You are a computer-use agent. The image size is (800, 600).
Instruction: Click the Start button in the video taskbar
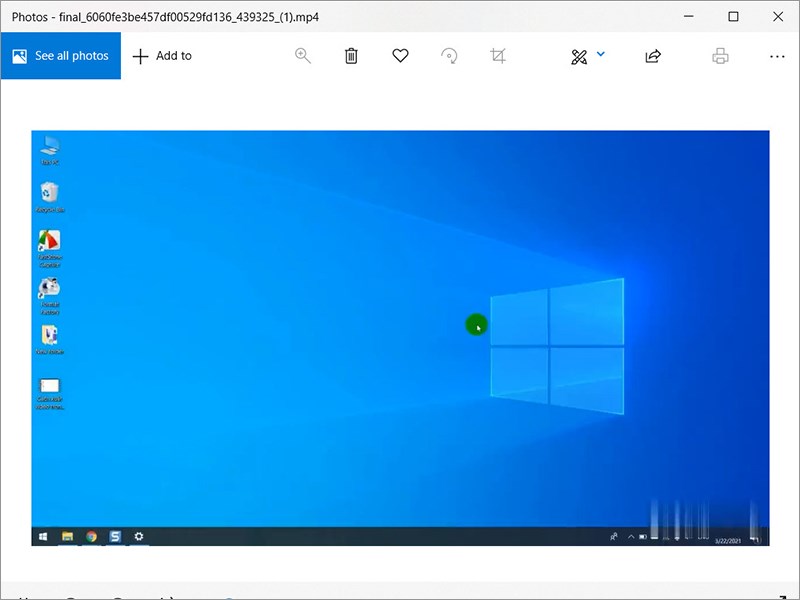click(x=43, y=537)
